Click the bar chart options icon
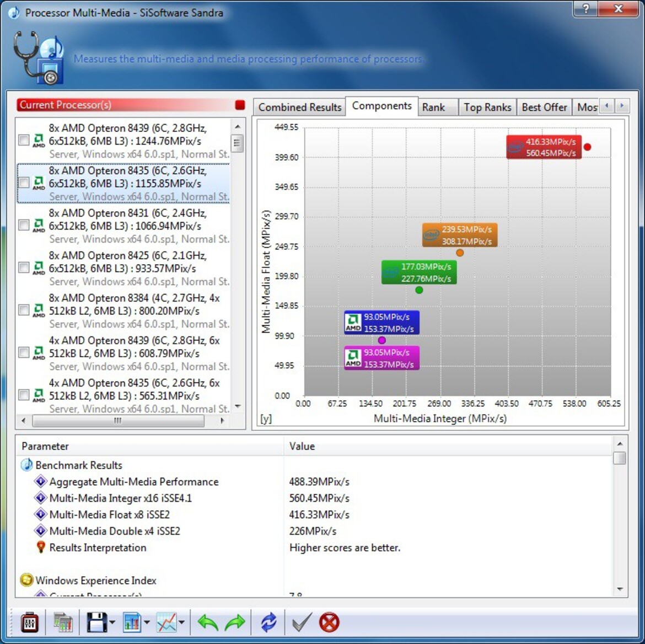 [132, 622]
